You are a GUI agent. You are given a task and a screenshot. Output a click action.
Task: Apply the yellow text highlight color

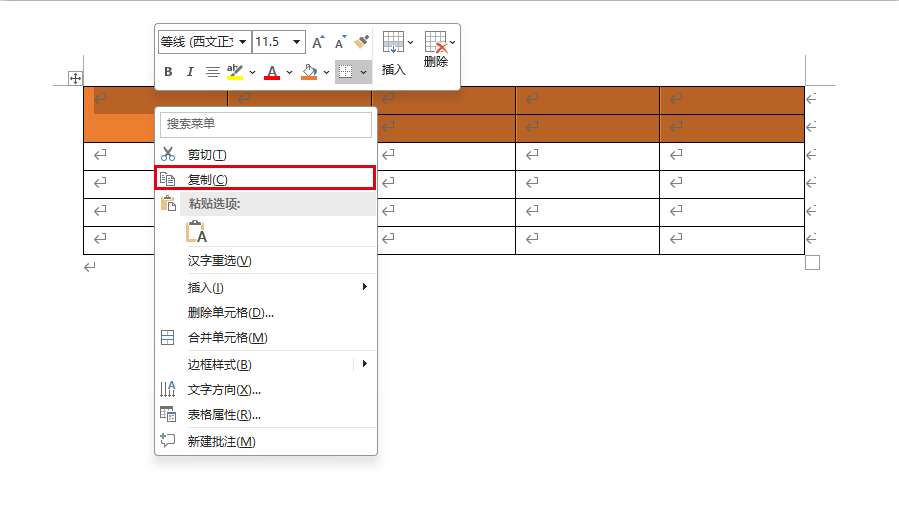coord(235,72)
